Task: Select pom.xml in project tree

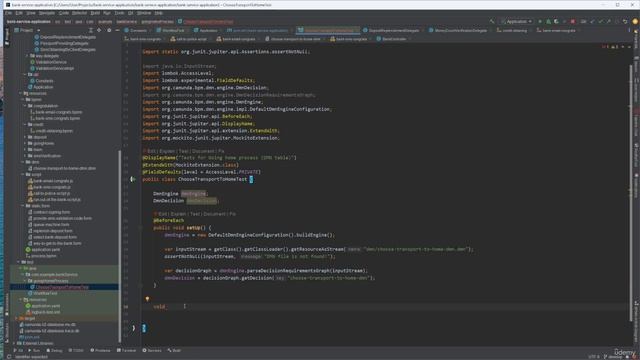Action: [31, 337]
